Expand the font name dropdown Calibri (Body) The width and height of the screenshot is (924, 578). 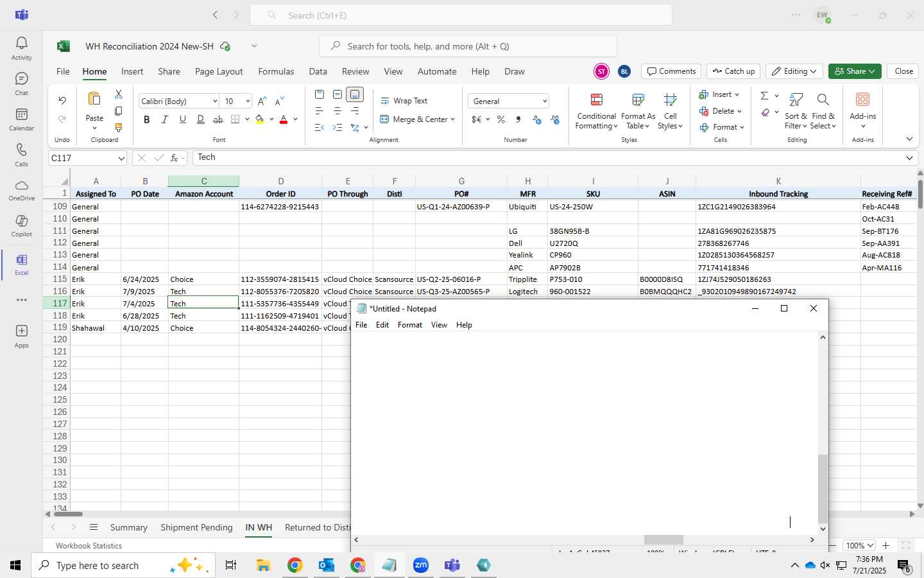click(215, 101)
